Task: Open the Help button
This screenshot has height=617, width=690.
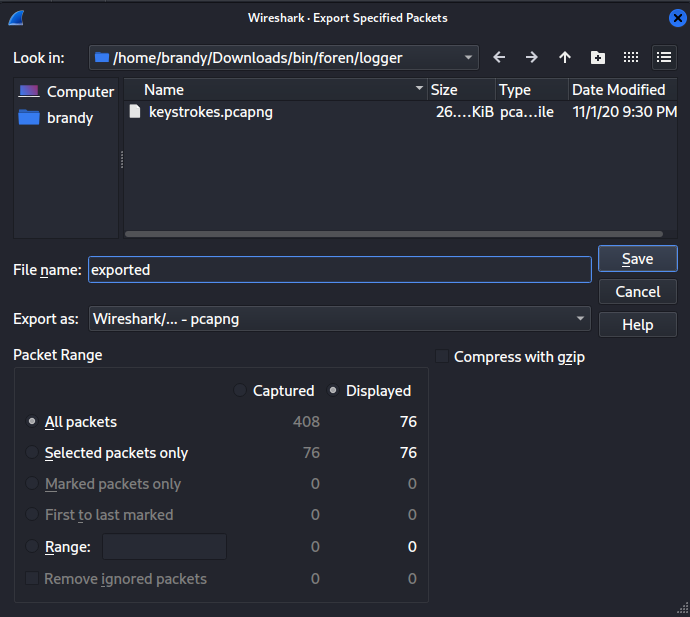Action: tap(638, 325)
